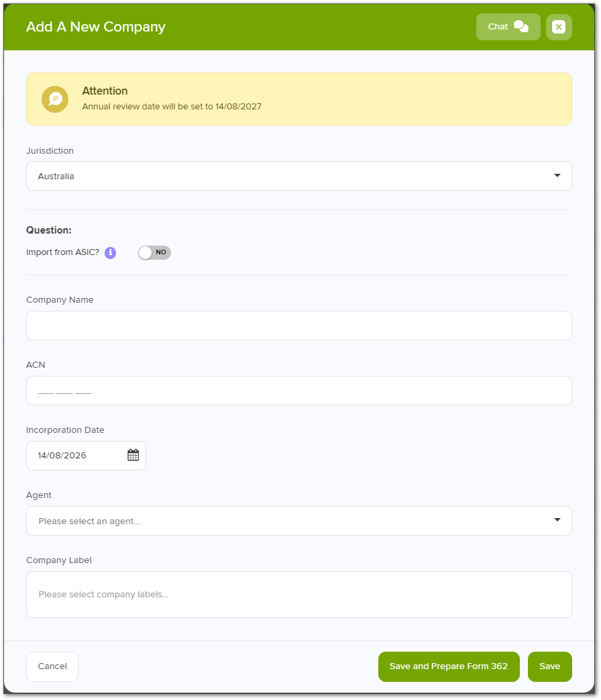Open the Agent dropdown arrow
This screenshot has width=601, height=700.
point(557,519)
